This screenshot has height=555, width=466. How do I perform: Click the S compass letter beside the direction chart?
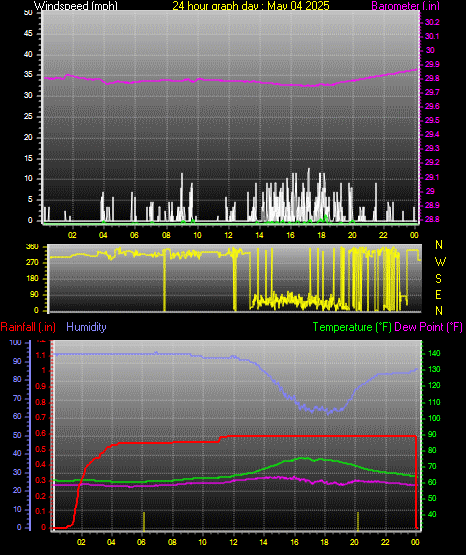point(438,279)
